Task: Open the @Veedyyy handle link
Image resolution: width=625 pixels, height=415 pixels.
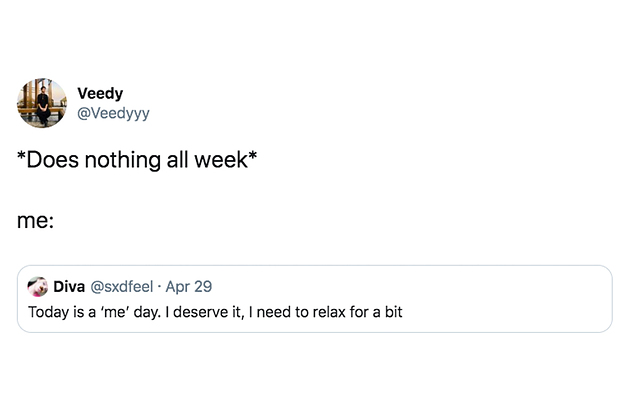Action: pos(113,113)
